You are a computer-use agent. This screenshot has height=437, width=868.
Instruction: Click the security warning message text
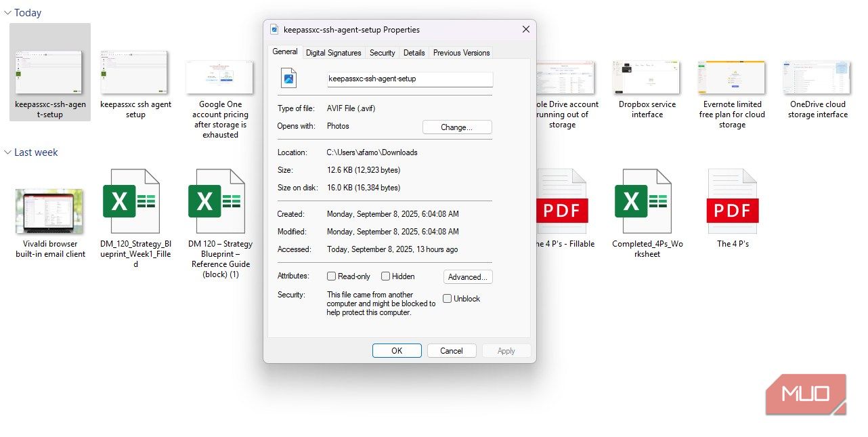pyautogui.click(x=381, y=304)
